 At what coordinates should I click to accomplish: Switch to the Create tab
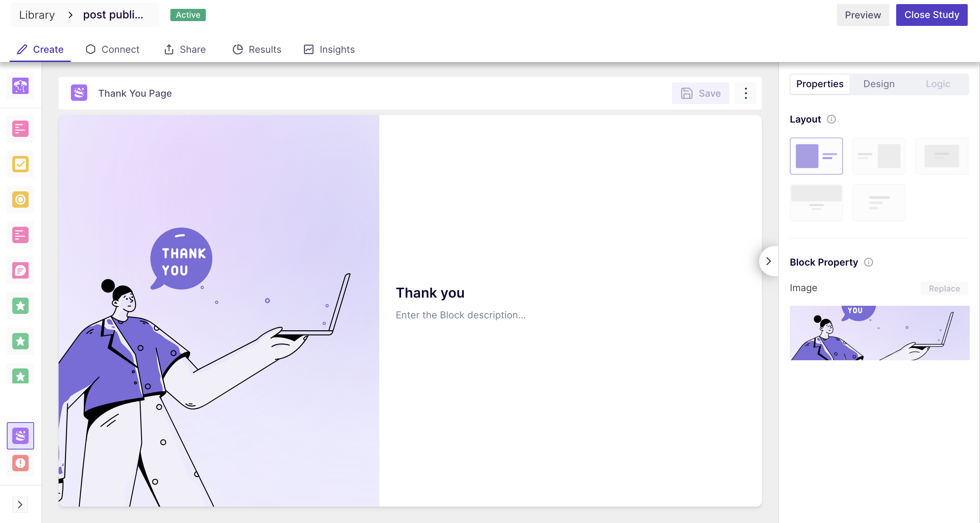click(40, 49)
